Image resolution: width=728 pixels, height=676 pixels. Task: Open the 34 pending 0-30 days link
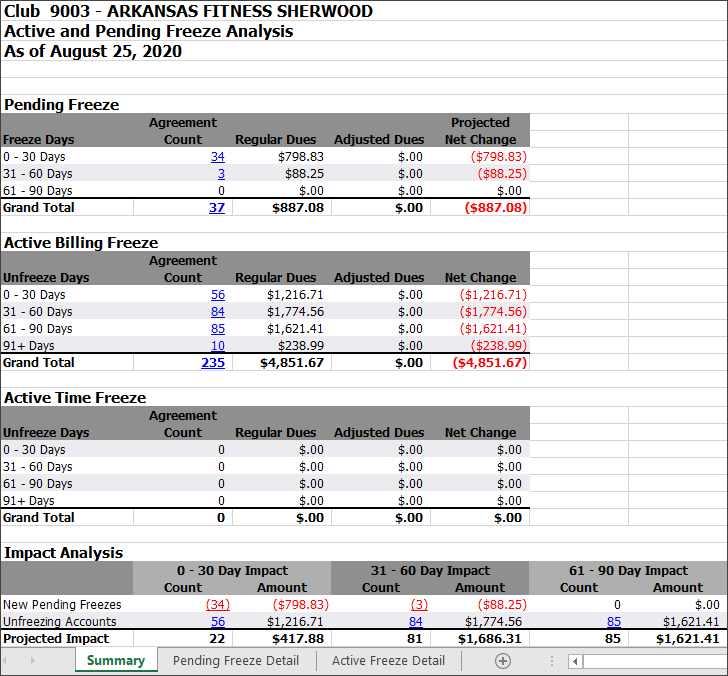coord(217,157)
